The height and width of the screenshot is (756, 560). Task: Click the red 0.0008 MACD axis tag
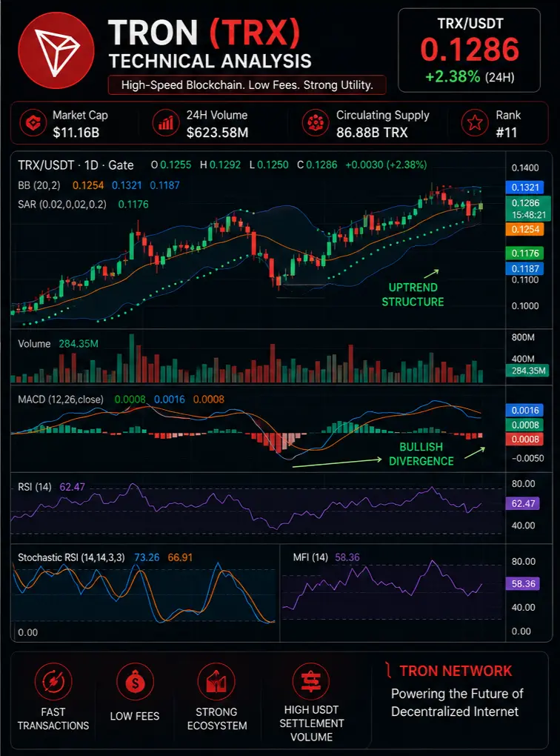525,440
